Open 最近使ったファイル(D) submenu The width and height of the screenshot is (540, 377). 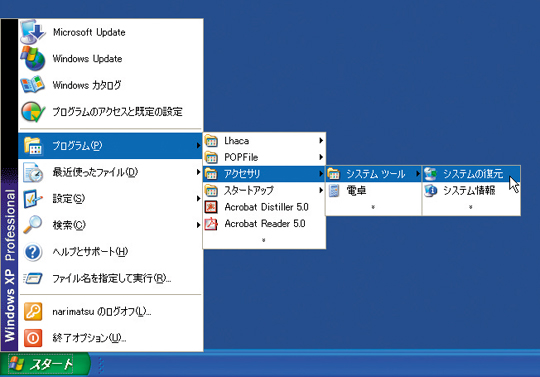coord(110,172)
